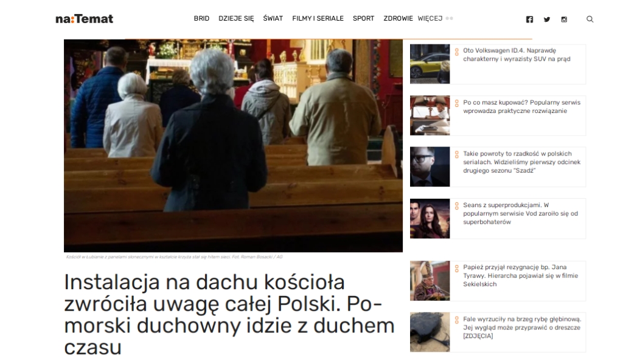The image size is (623, 364).
Task: Open the DZIEJE SIĘ section
Action: [x=236, y=18]
